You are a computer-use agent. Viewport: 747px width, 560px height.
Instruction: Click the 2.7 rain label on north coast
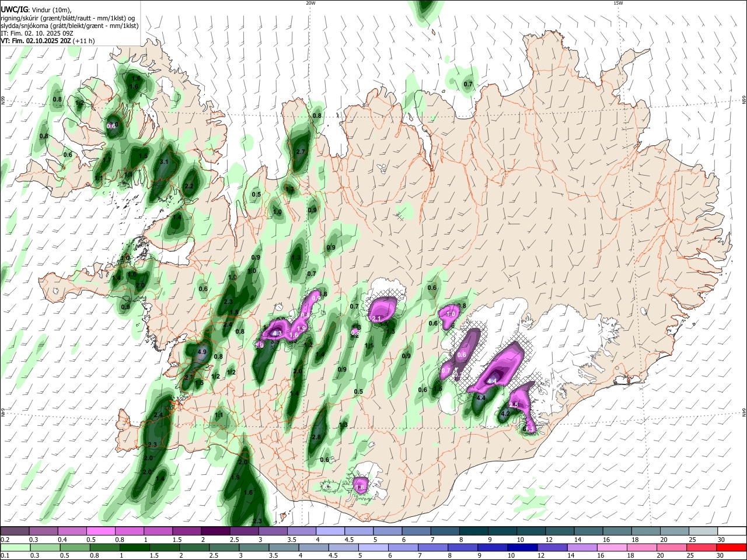(301, 152)
